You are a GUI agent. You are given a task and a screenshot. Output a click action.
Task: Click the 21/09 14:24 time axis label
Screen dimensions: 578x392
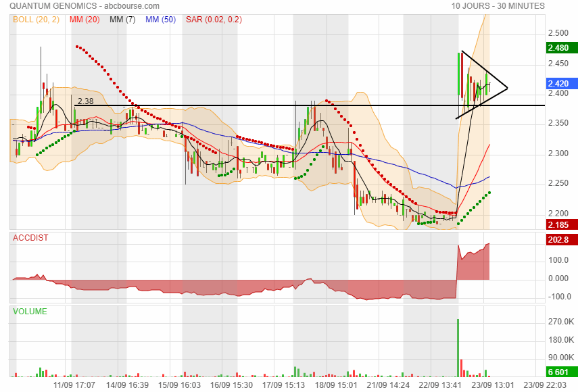tap(388, 385)
